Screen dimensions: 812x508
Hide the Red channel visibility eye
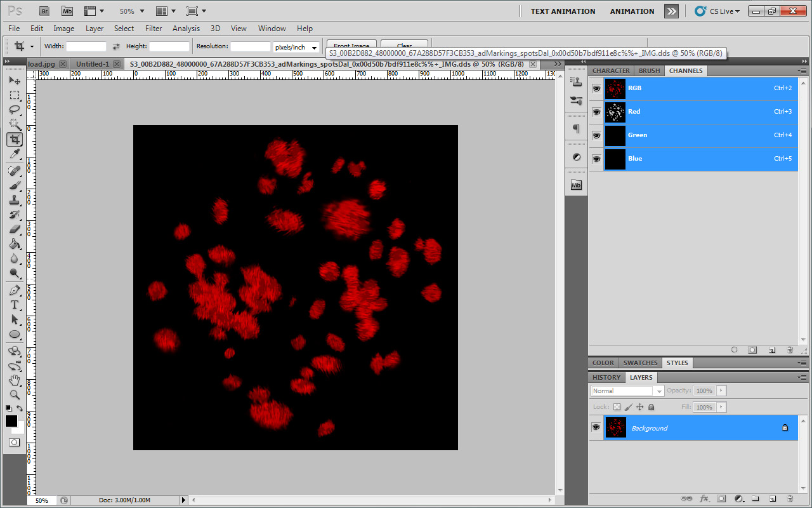pyautogui.click(x=596, y=112)
